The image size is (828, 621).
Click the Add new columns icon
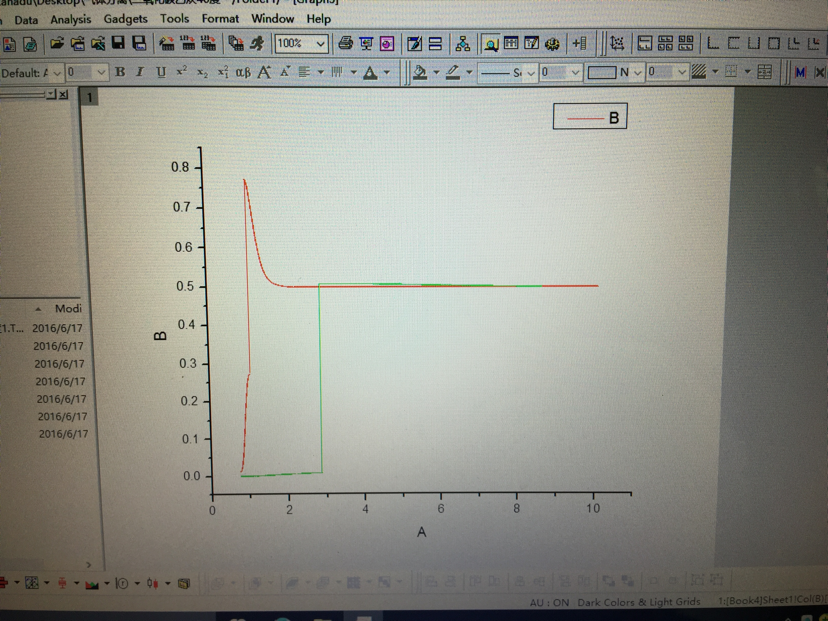[x=580, y=43]
